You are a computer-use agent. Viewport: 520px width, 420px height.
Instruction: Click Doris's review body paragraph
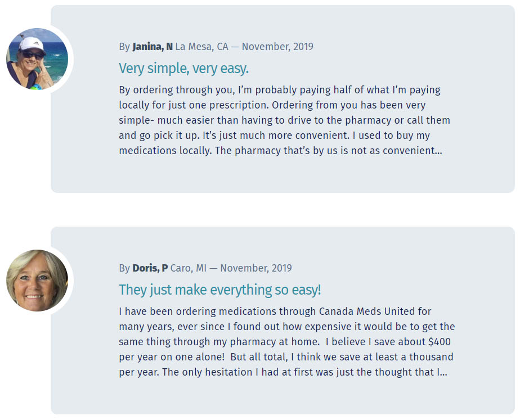pyautogui.click(x=287, y=342)
